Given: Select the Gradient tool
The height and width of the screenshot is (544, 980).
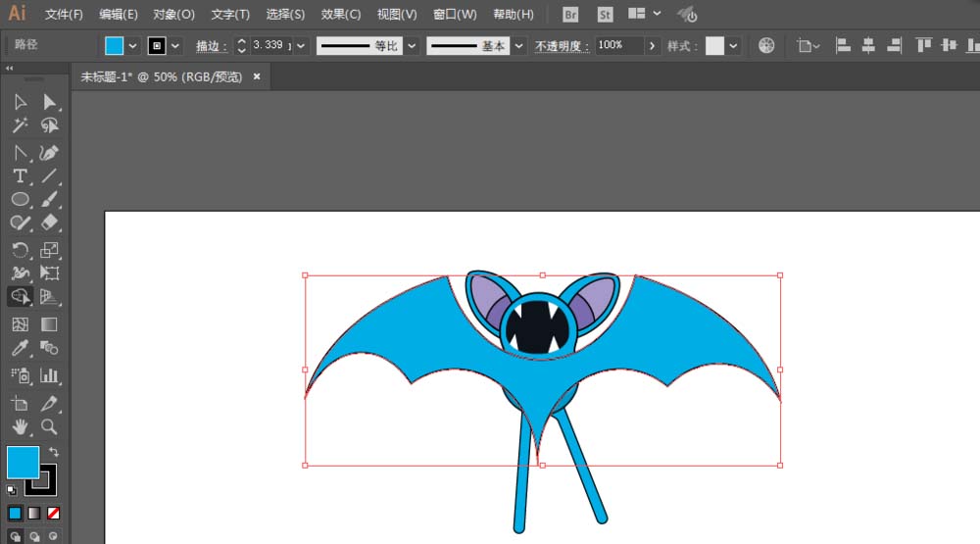Looking at the screenshot, I should click(x=49, y=324).
